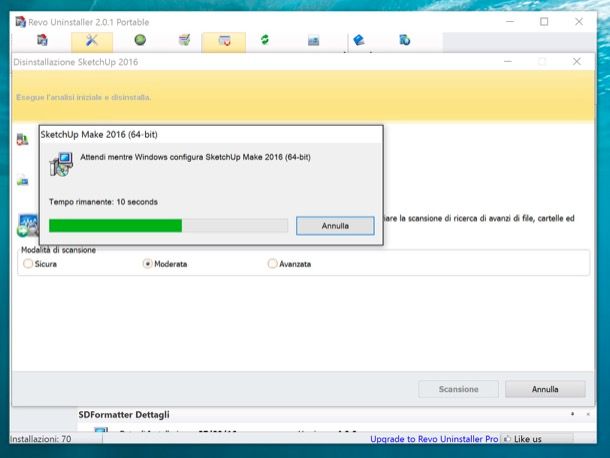Click the Like us button
The image size is (610, 458).
524,439
